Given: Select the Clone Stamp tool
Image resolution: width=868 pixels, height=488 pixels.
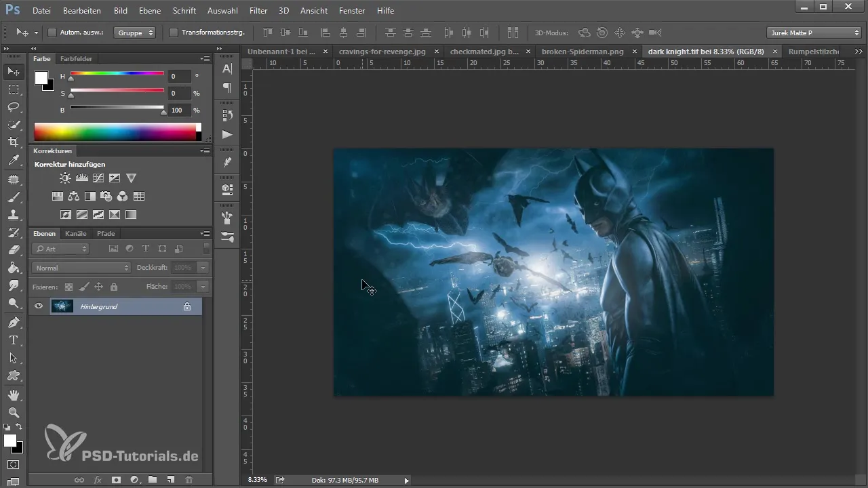Looking at the screenshot, I should [x=14, y=215].
